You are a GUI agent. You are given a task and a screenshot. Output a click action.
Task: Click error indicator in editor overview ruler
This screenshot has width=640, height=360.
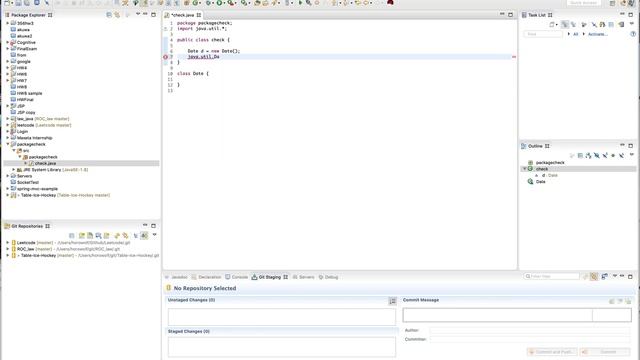514,57
